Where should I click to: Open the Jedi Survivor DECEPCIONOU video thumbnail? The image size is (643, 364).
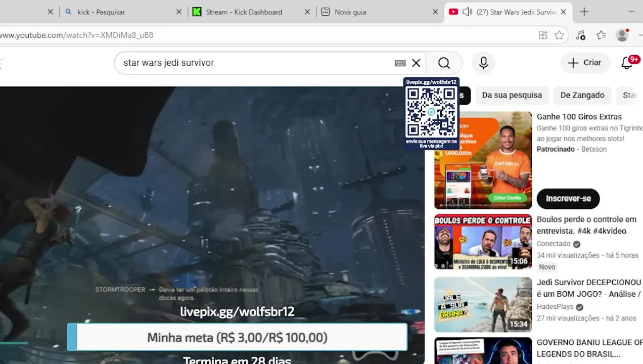click(483, 304)
